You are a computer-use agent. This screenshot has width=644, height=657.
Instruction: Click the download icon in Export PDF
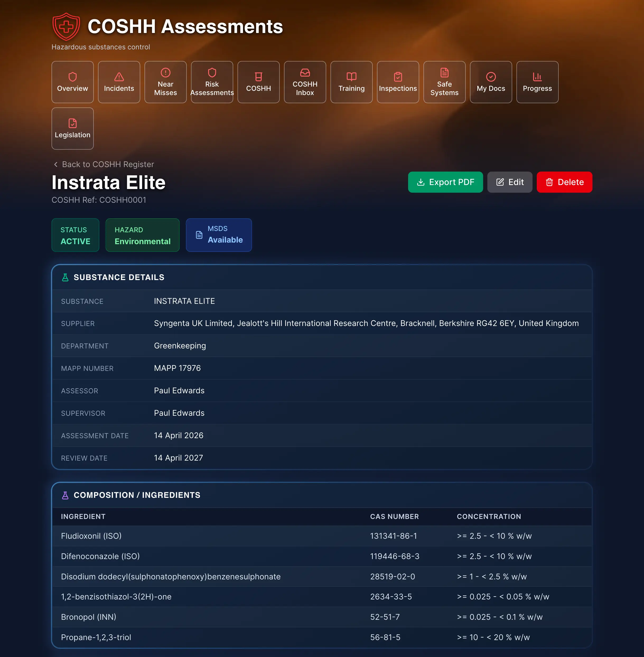421,182
